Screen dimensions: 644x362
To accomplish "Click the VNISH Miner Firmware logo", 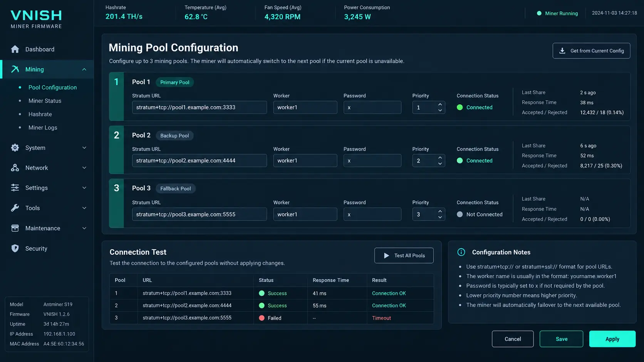I will [36, 19].
